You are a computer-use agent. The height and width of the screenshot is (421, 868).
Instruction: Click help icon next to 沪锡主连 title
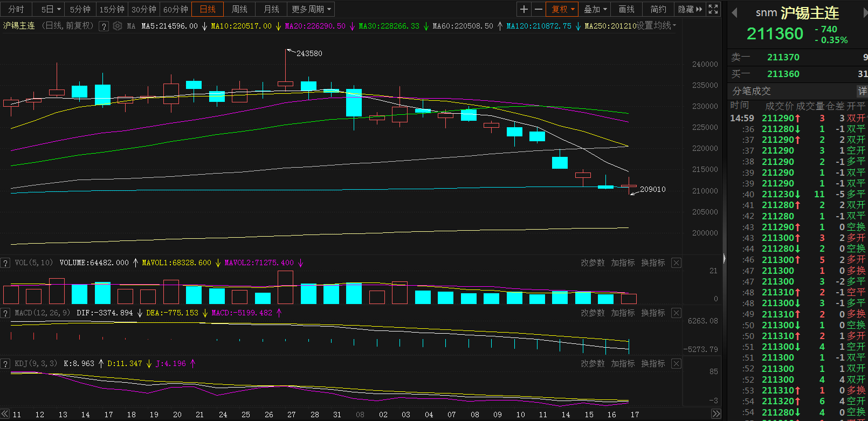point(104,26)
